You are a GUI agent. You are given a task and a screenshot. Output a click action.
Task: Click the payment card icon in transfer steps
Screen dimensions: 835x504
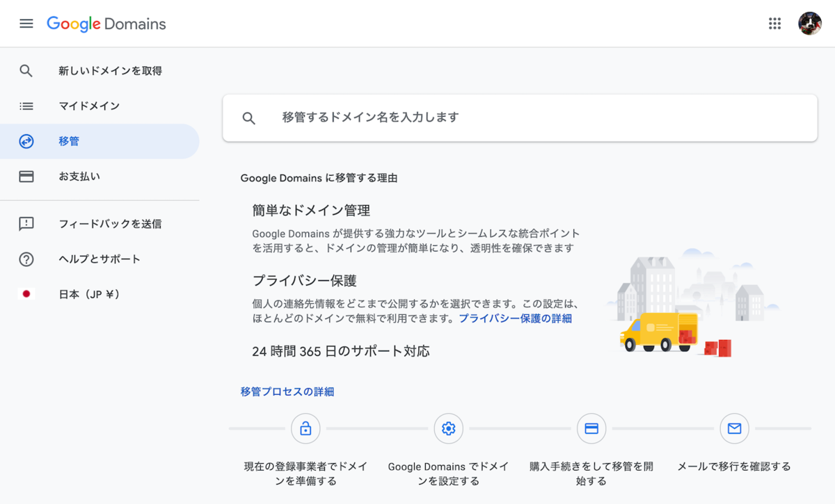pos(591,428)
